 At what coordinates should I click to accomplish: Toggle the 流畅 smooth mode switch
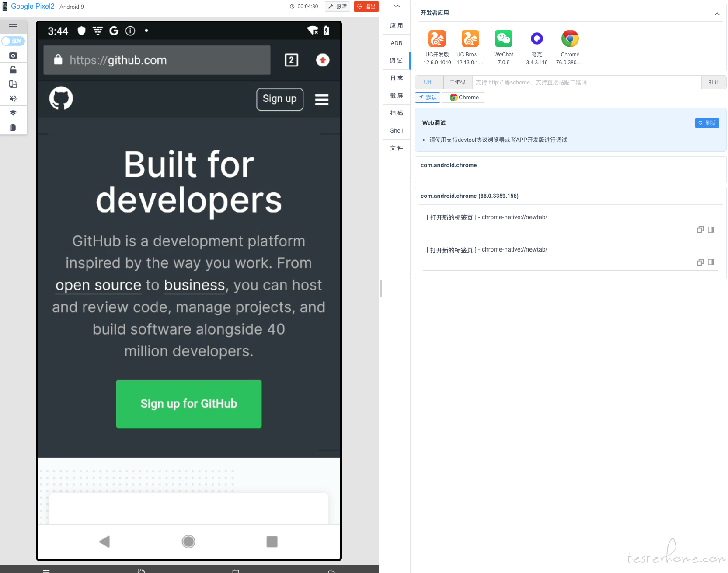[13, 41]
